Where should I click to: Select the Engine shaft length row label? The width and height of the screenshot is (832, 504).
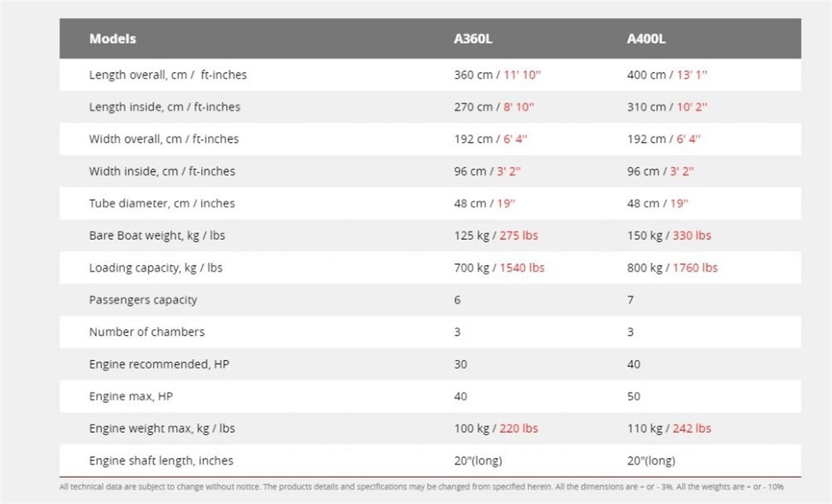click(162, 460)
